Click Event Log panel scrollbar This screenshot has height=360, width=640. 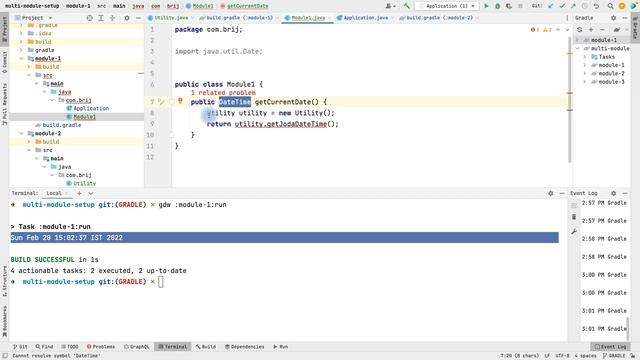tap(627, 330)
